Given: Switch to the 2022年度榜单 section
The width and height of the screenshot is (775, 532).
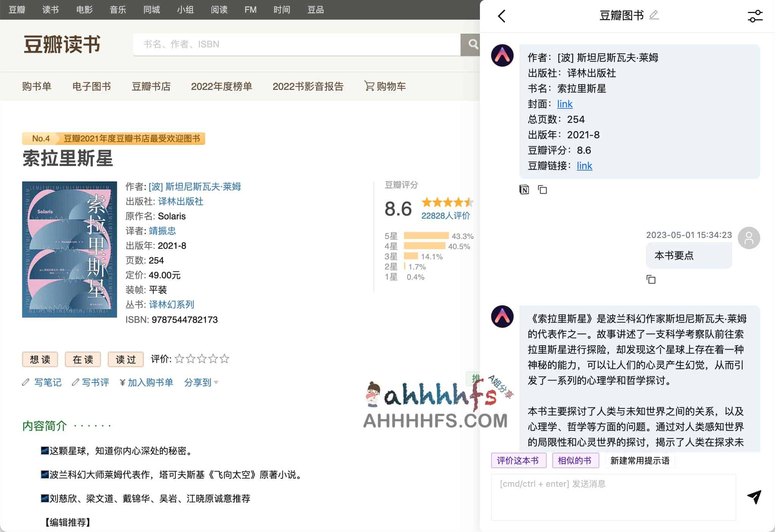Looking at the screenshot, I should [223, 86].
